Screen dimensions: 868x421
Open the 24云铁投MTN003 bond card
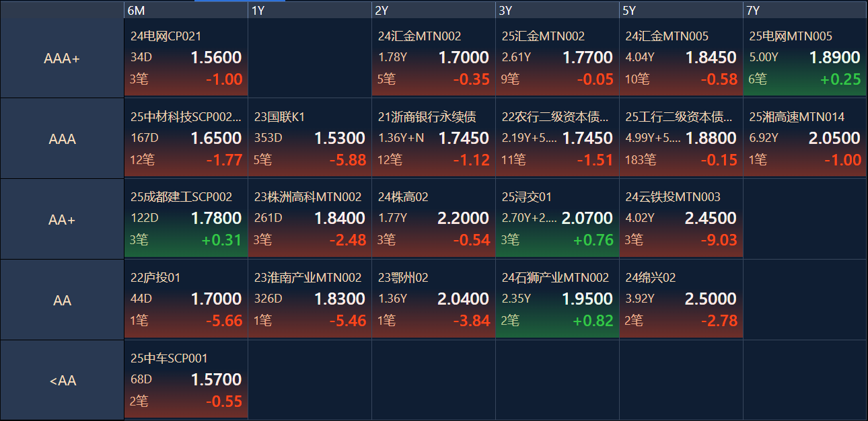tap(682, 219)
